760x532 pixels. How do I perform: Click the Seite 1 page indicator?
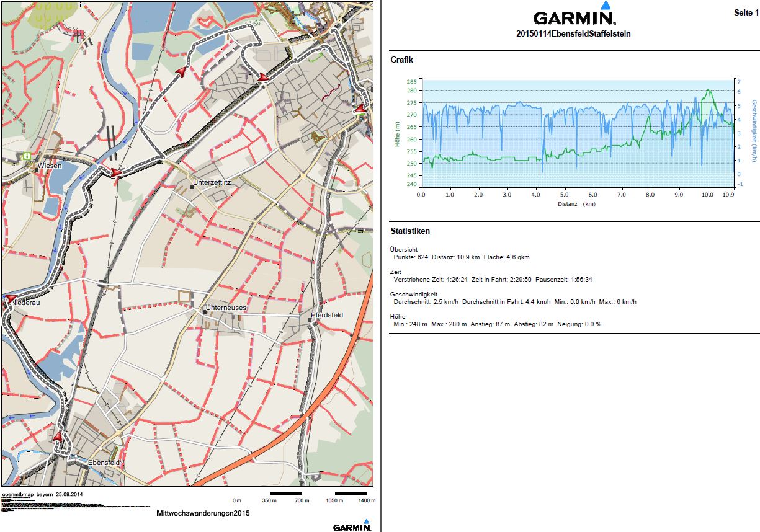746,12
